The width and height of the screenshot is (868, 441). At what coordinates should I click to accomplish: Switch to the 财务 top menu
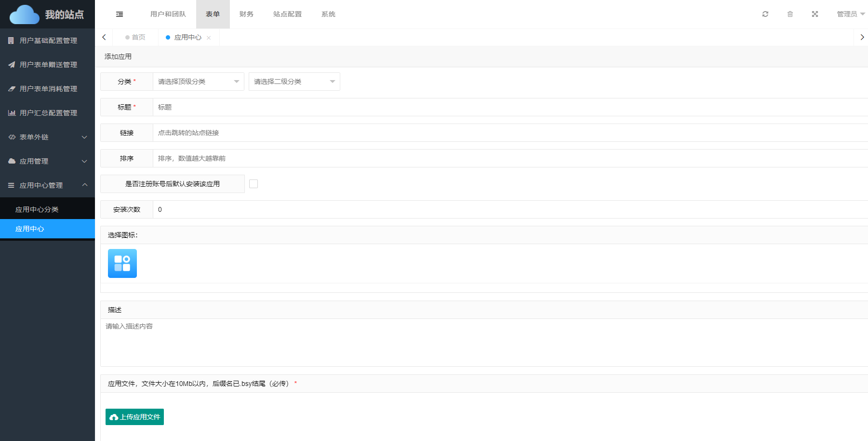tap(246, 14)
